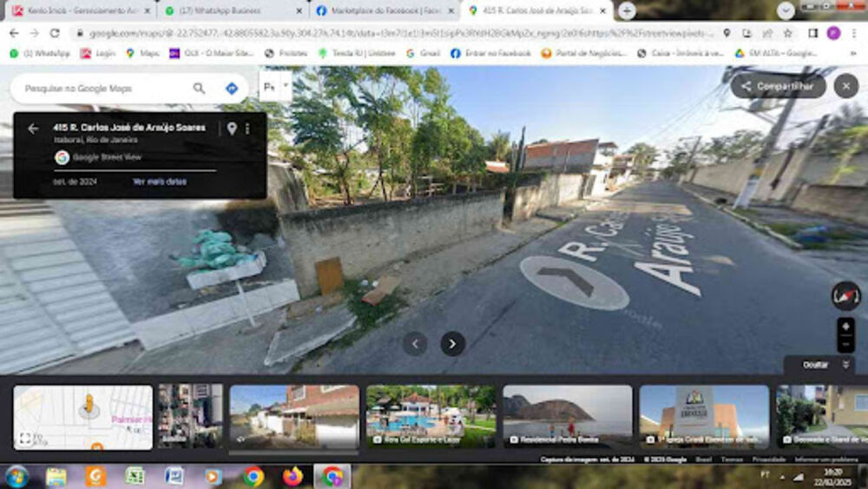
Task: Show hidden tray icons arrow
Action: [782, 476]
